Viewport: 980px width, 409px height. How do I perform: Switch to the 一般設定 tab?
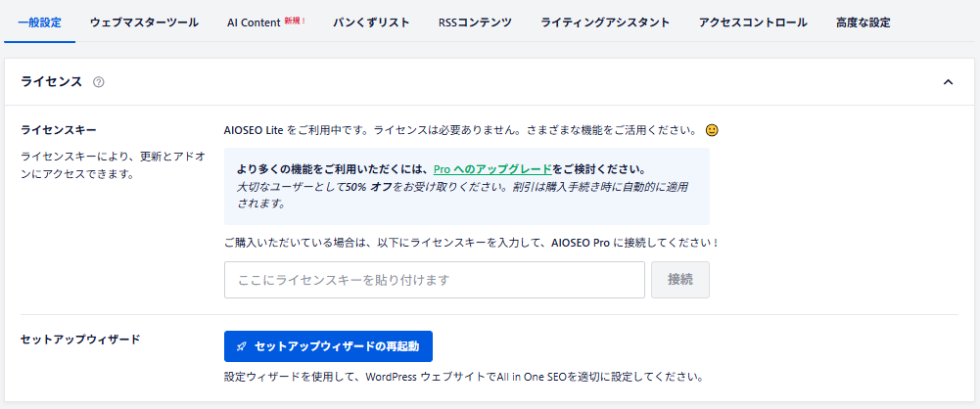pyautogui.click(x=39, y=23)
